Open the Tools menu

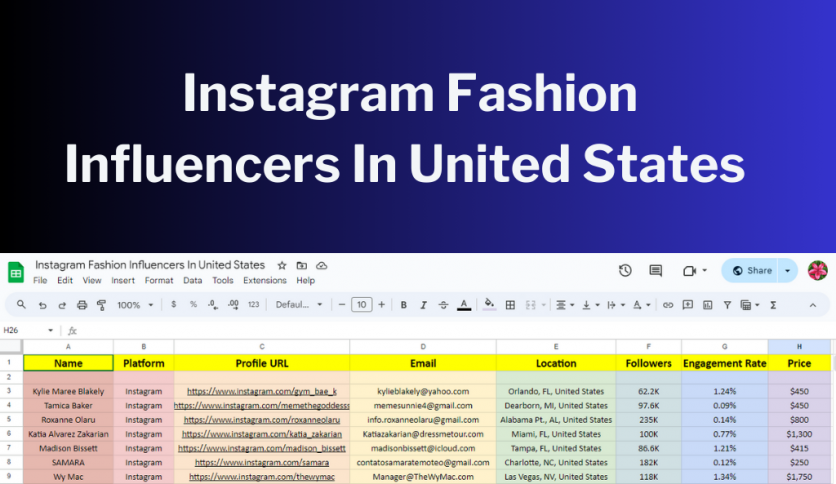(223, 280)
